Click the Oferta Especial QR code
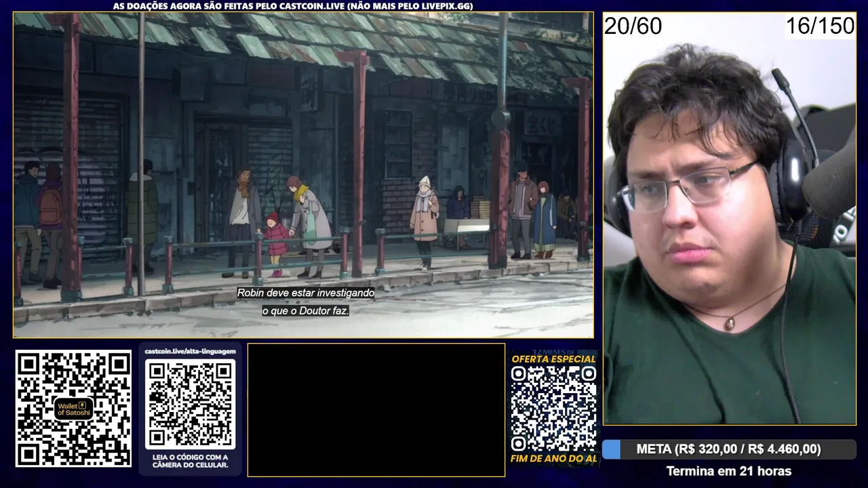Screen dimensions: 868x488 click(x=553, y=409)
